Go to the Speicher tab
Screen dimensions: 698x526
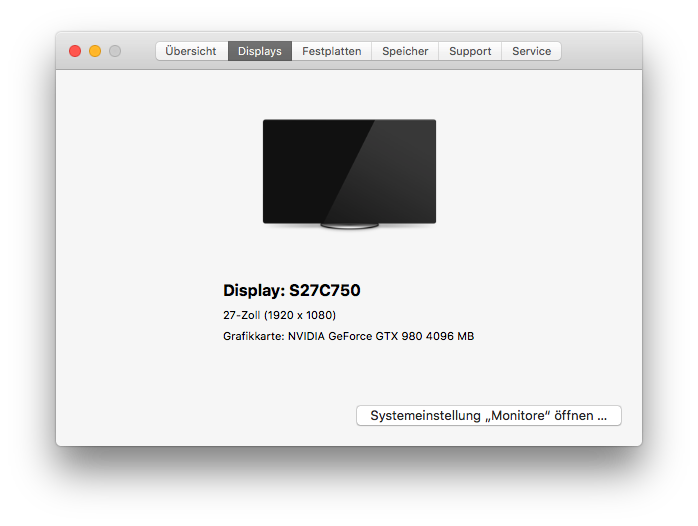pyautogui.click(x=405, y=51)
